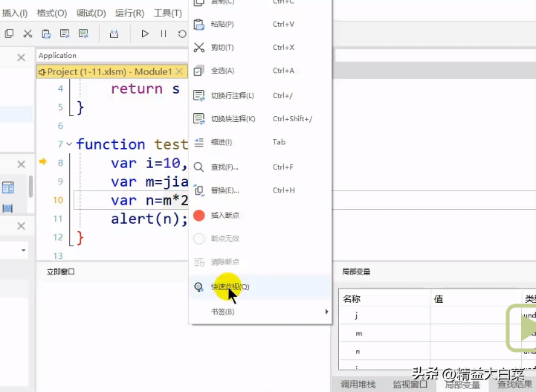Click the toggle line comment toolbar icon
Viewport: 536px width, 392px height.
point(65,33)
